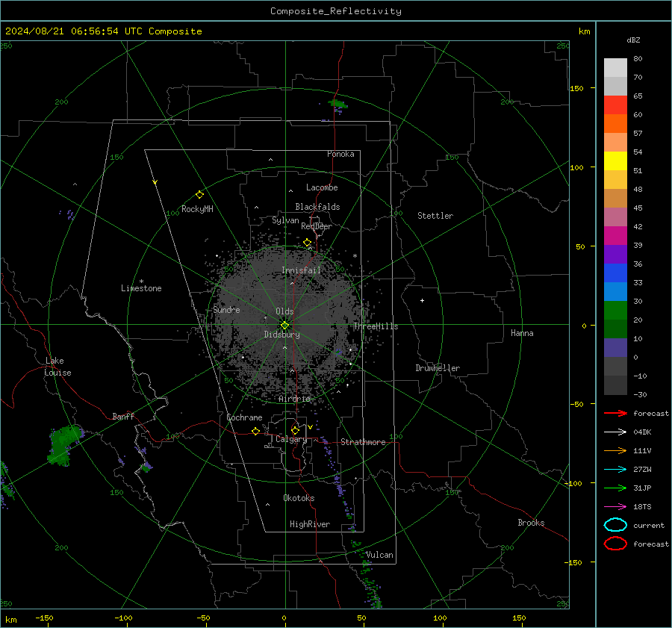
Task: Click the yellow diamond marker near RockyMH
Action: coord(199,195)
